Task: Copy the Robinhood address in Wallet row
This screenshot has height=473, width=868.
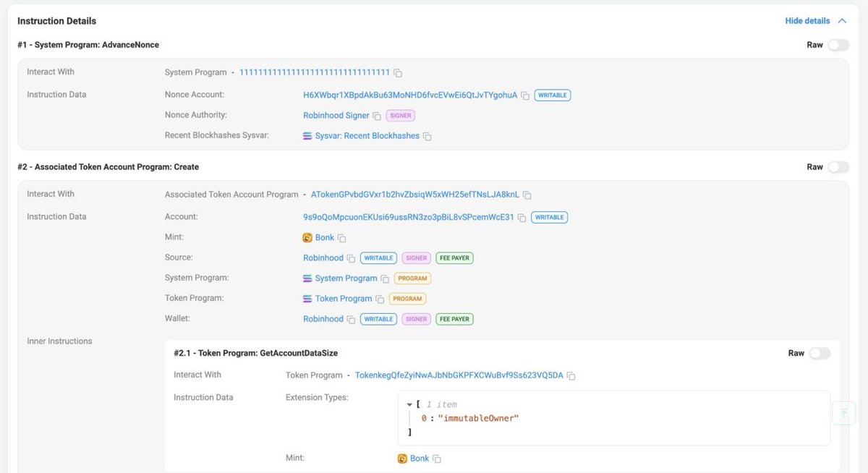Action: 351,319
